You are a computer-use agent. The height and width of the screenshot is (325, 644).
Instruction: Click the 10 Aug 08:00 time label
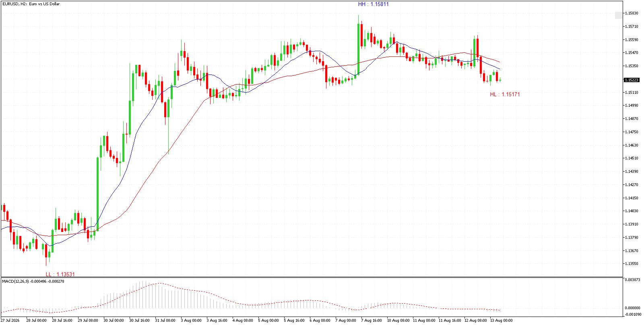(x=398, y=321)
